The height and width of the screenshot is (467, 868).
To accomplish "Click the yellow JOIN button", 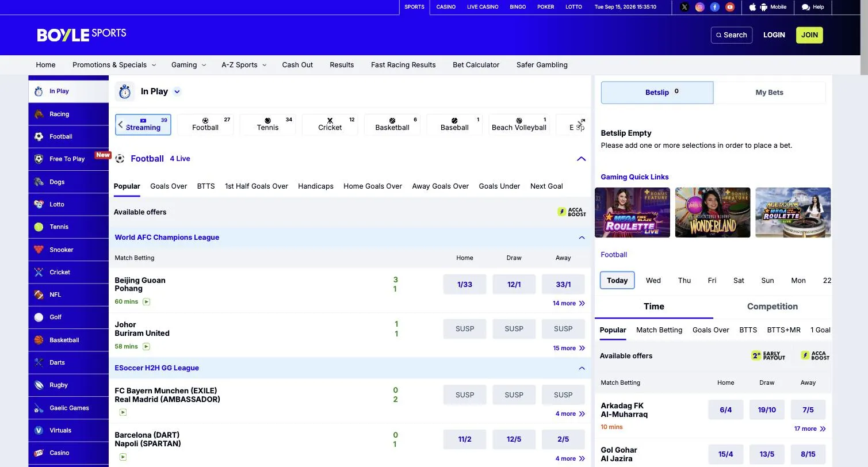I will [809, 35].
